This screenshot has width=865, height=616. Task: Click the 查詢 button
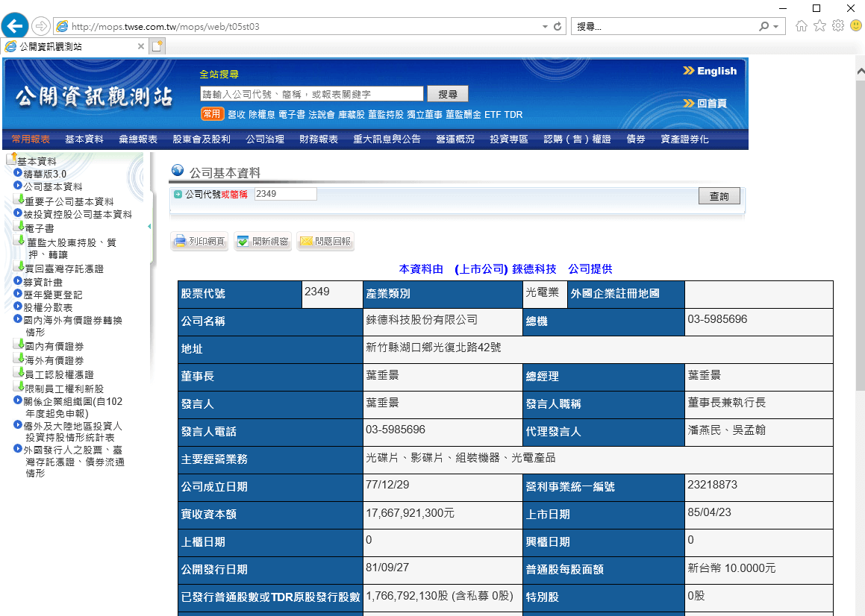(x=719, y=196)
